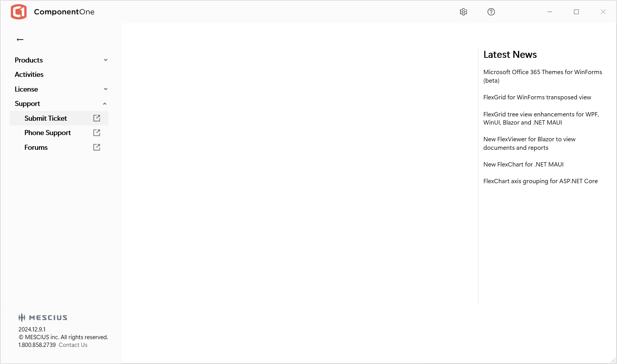Image resolution: width=617 pixels, height=364 pixels.
Task: Open FlexChart axis grouping for ASP.NET Core
Action: pos(540,181)
